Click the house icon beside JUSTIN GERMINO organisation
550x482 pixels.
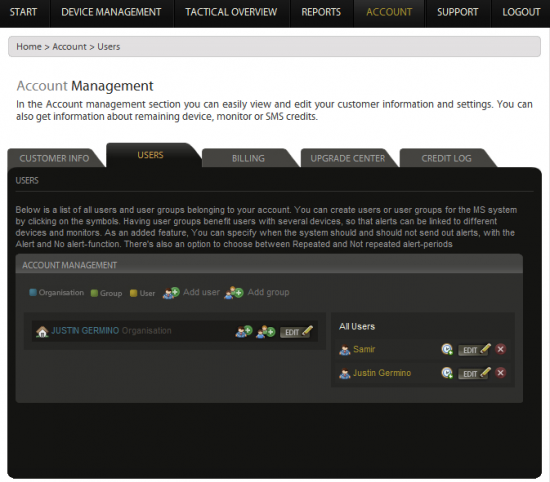point(42,331)
